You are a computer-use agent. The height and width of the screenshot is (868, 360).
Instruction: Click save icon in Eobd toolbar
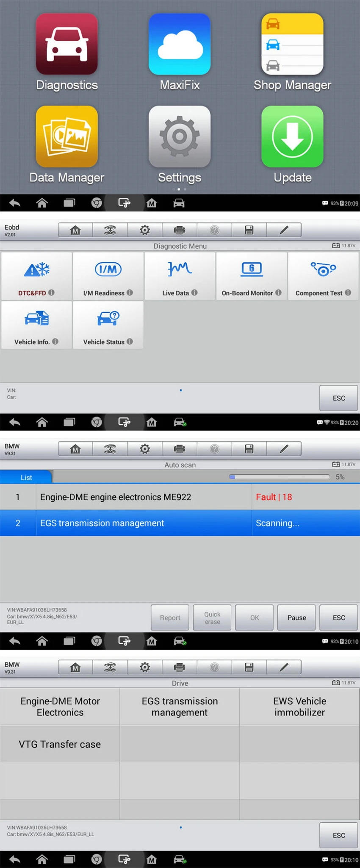pyautogui.click(x=249, y=230)
